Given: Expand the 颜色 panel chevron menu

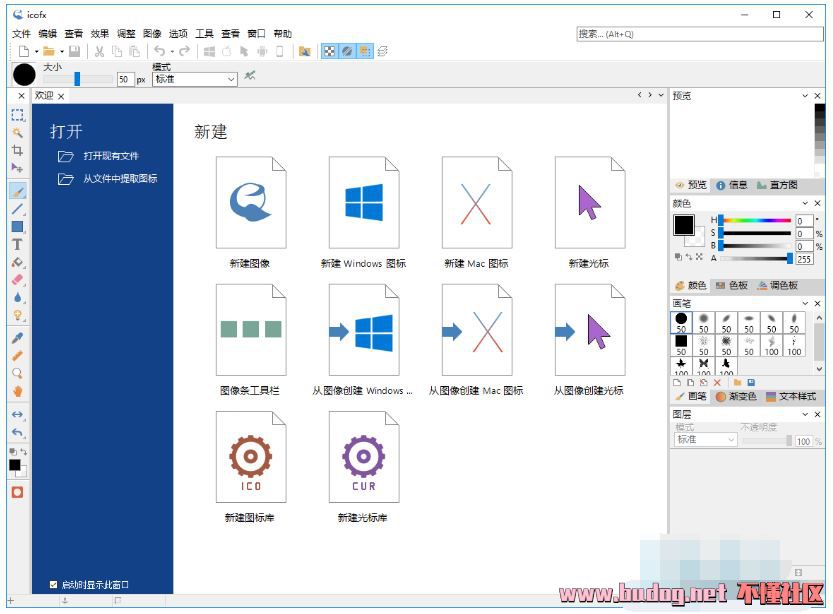Looking at the screenshot, I should coord(805,203).
